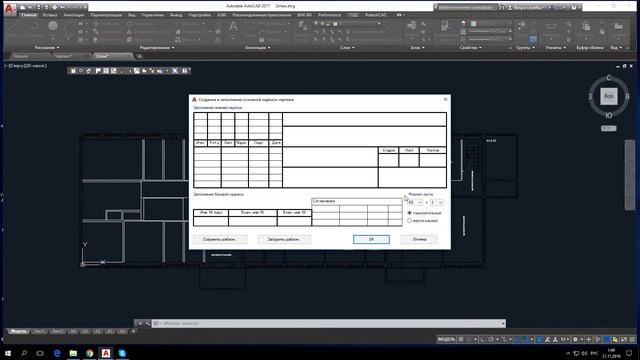
Task: Switch to AutoCAD taskbar icon
Action: click(106, 353)
